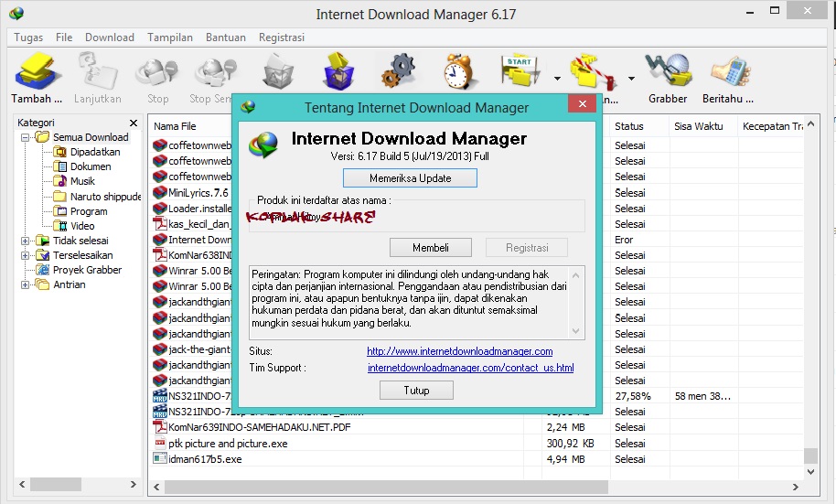Screen dimensions: 836x504
Task: Click the Tutup button in dialog
Action: (416, 391)
